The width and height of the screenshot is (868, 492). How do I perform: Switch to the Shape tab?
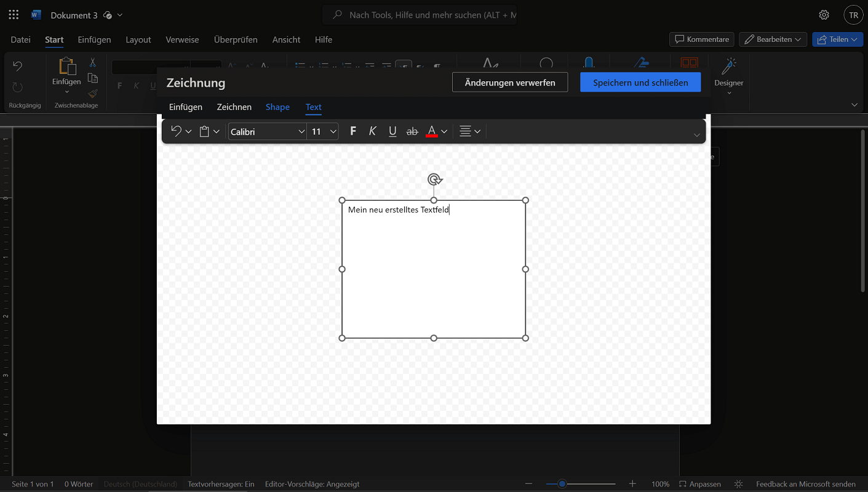point(277,107)
